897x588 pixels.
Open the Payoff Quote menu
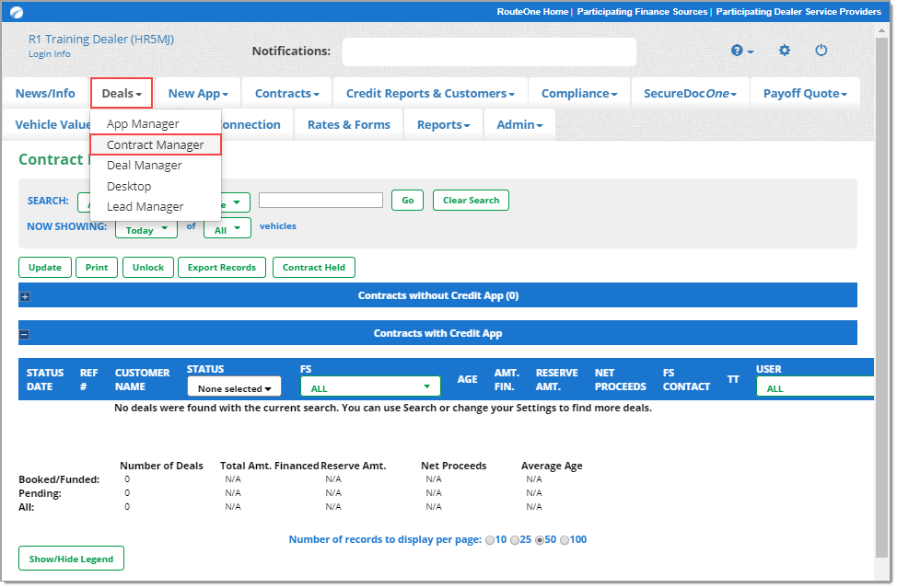click(x=805, y=94)
